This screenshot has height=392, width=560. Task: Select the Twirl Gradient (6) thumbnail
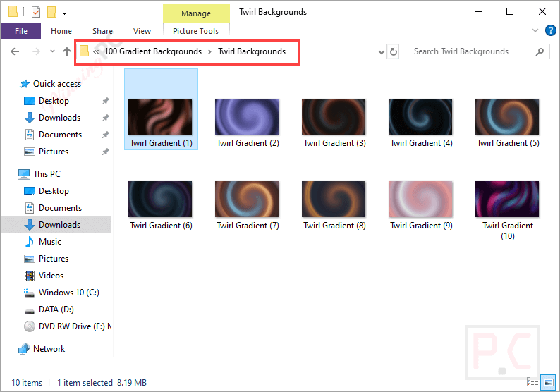pos(160,200)
